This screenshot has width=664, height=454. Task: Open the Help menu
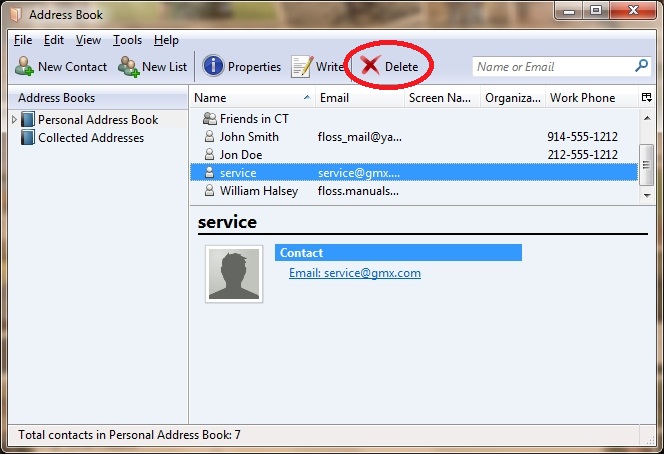tap(166, 40)
